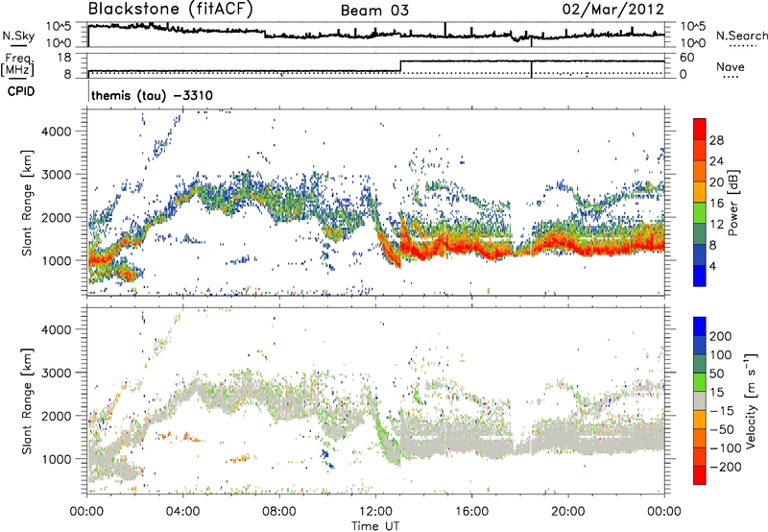Click the '4000' tick on the power plot axis
This screenshot has height=532, width=768.
(x=56, y=131)
